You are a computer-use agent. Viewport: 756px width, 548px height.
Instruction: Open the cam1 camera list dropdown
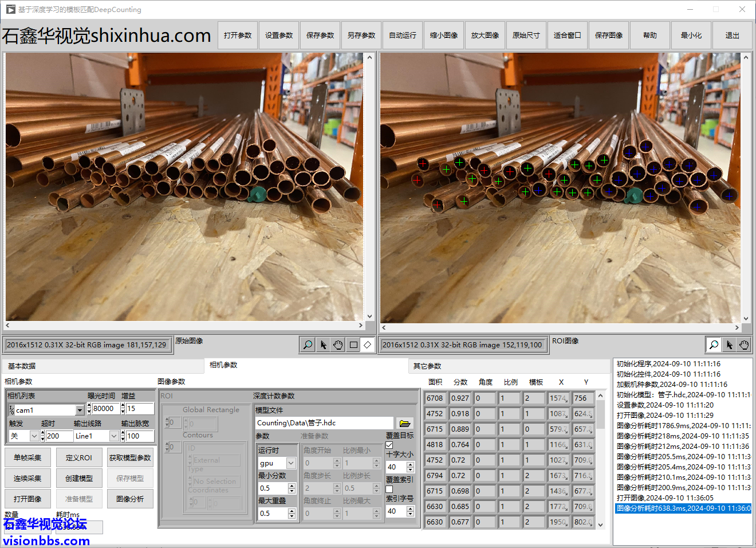point(80,410)
